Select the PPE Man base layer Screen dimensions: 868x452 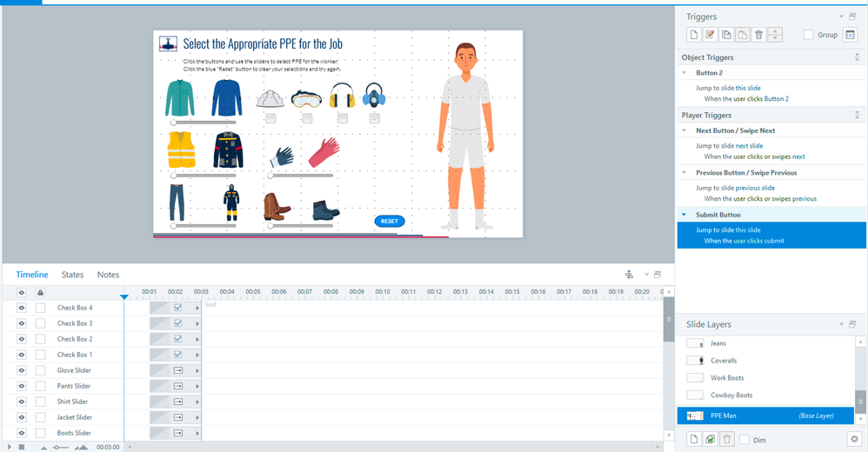pos(765,415)
